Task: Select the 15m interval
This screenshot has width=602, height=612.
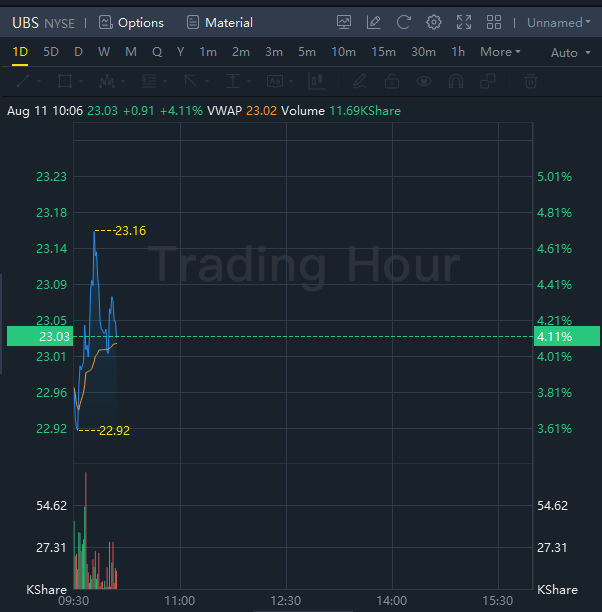Action: (x=383, y=52)
